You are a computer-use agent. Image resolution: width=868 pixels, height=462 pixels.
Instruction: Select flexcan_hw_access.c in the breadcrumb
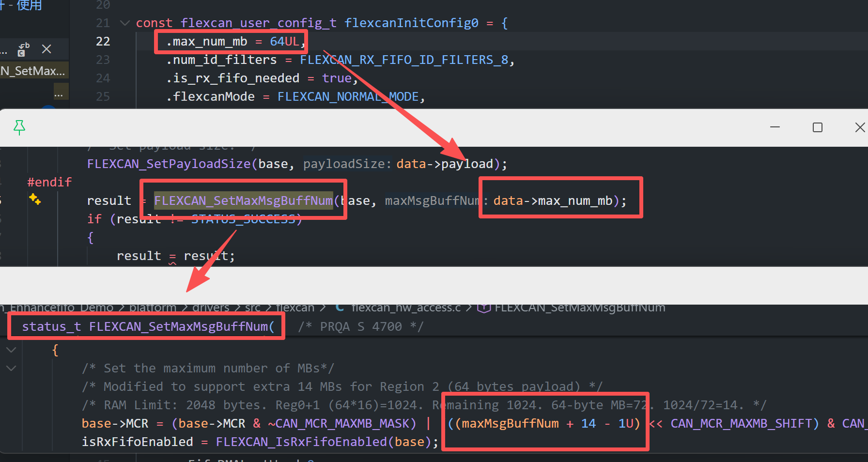(x=406, y=308)
